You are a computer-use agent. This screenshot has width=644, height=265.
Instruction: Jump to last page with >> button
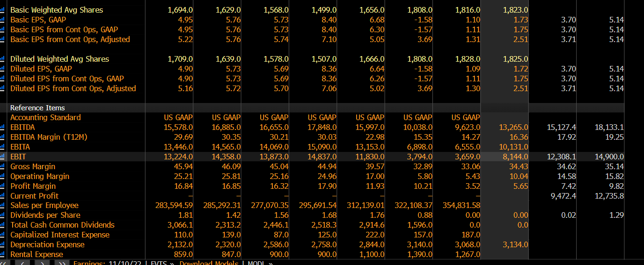click(62, 263)
